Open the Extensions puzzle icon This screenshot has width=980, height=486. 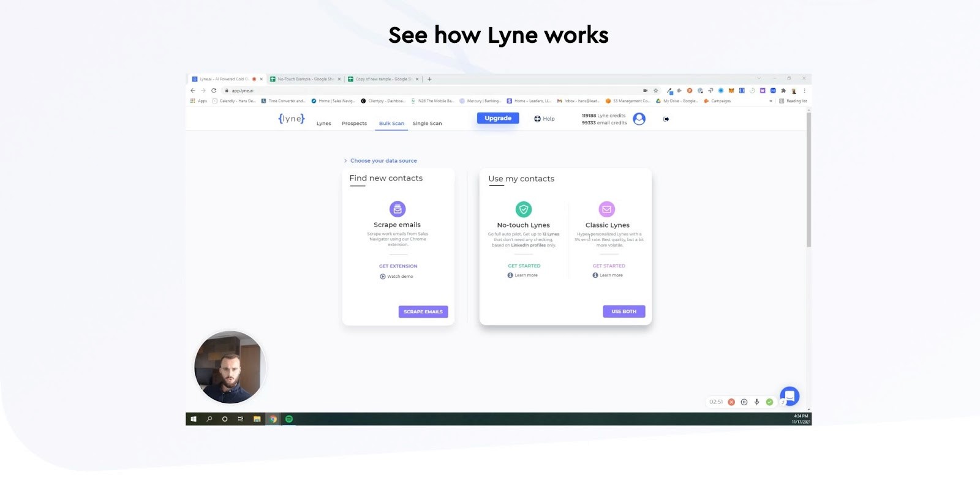click(x=783, y=91)
